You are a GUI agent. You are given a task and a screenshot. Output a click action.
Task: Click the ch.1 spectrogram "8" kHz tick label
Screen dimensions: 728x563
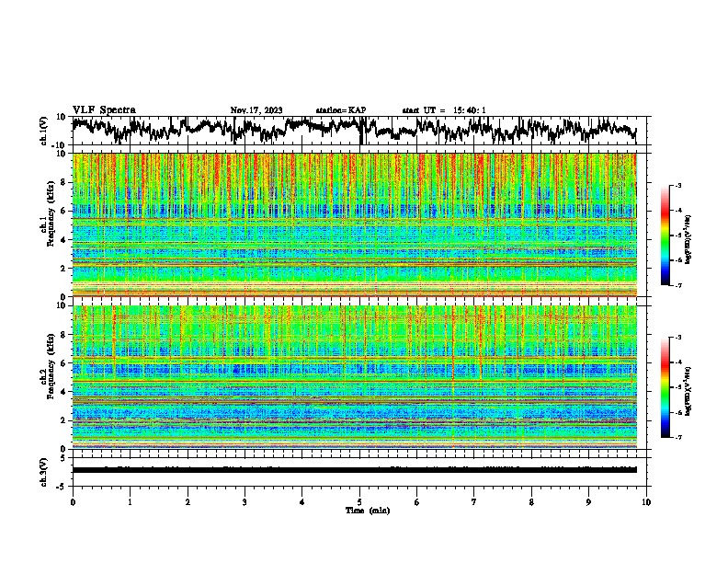click(x=63, y=182)
